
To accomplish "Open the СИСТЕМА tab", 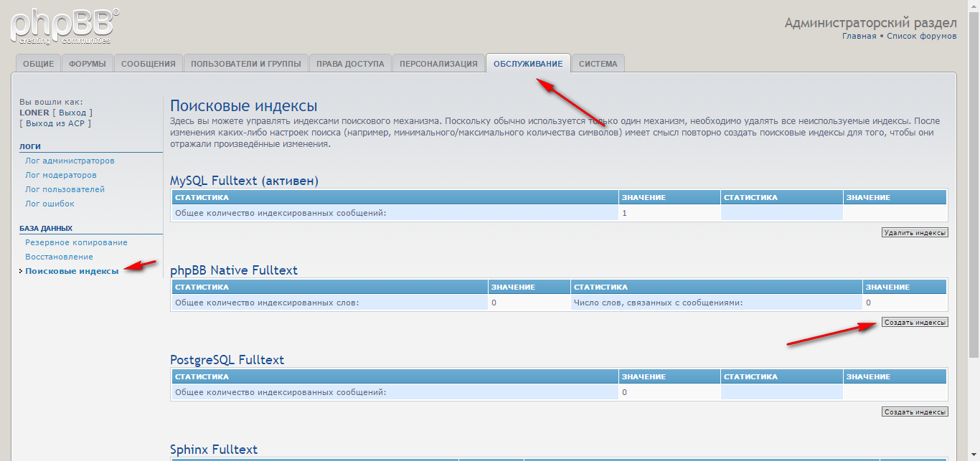I will tap(598, 64).
